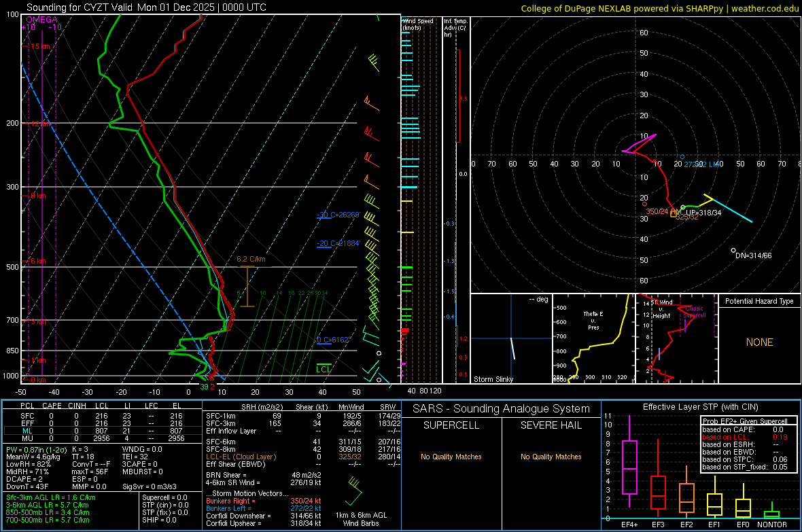Click the SigSvr = 0 m3/s3 value
This screenshot has height=532, width=802.
point(150,486)
